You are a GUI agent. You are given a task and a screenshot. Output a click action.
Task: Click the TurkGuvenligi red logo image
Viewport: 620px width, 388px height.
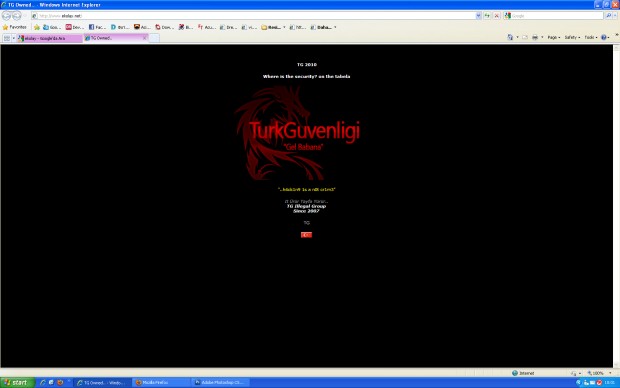coord(299,133)
